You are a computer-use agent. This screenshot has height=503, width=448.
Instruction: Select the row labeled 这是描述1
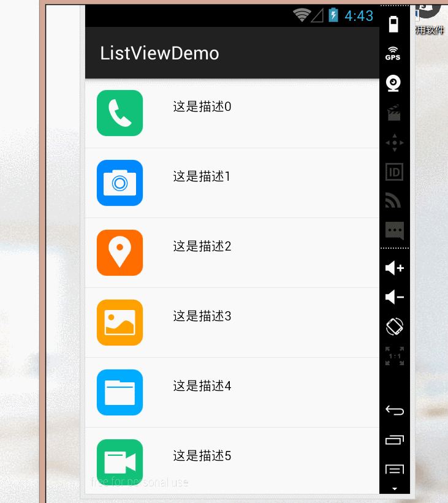[x=232, y=183]
